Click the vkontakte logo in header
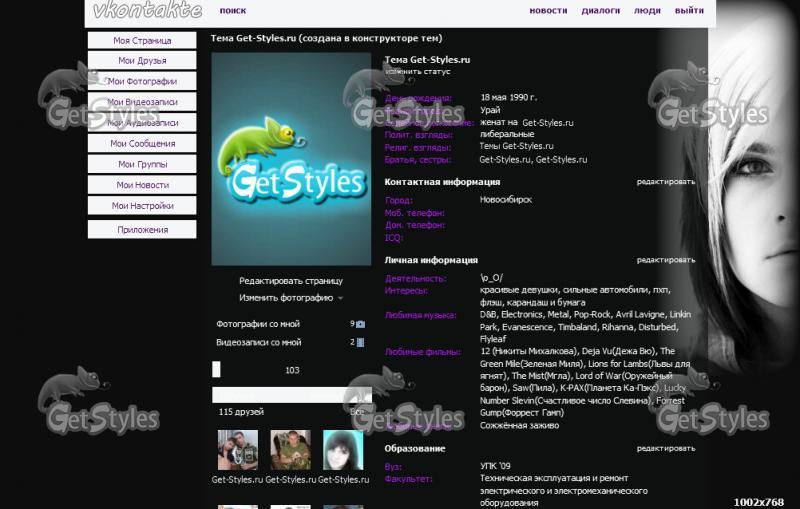This screenshot has width=800, height=509. [x=147, y=10]
